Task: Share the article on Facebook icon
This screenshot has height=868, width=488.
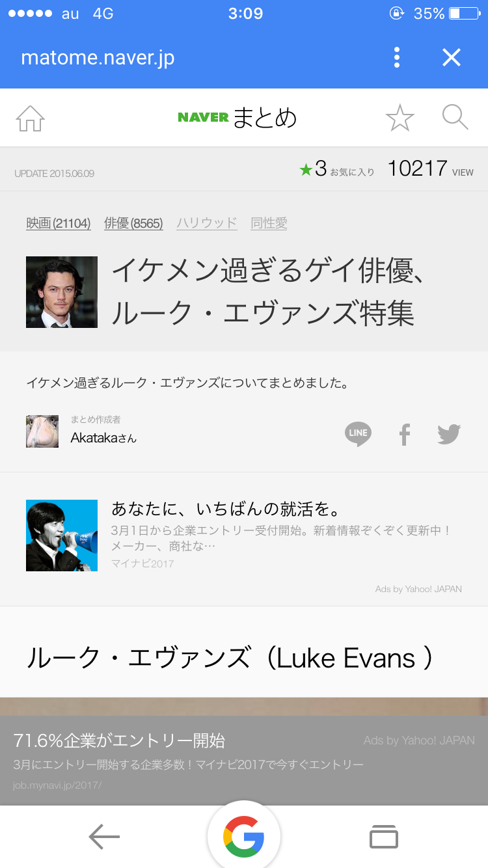Action: click(405, 434)
